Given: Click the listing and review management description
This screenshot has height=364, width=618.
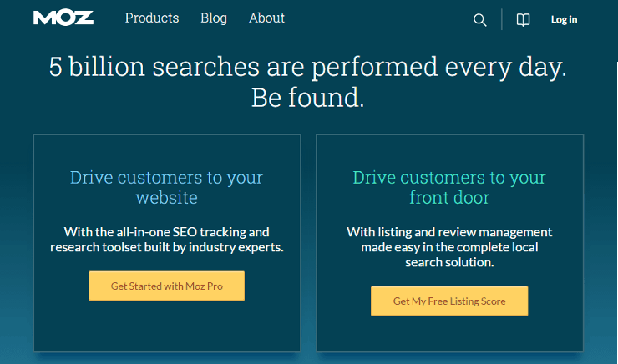Looking at the screenshot, I should coord(449,247).
